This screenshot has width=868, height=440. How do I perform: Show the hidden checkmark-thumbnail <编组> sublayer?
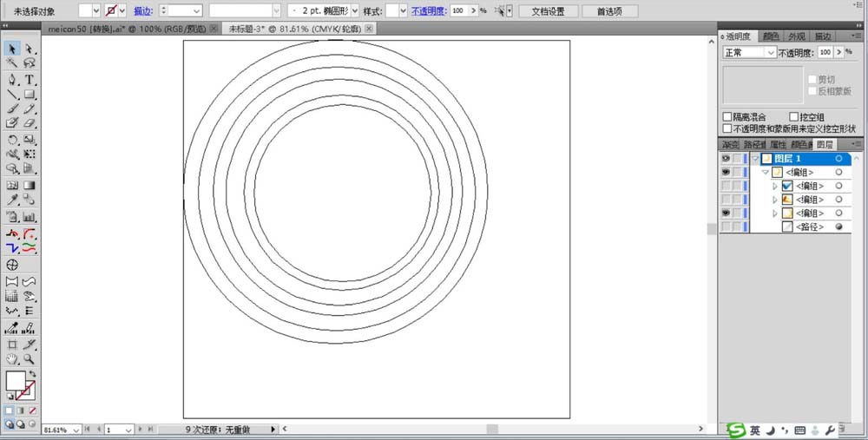click(726, 186)
